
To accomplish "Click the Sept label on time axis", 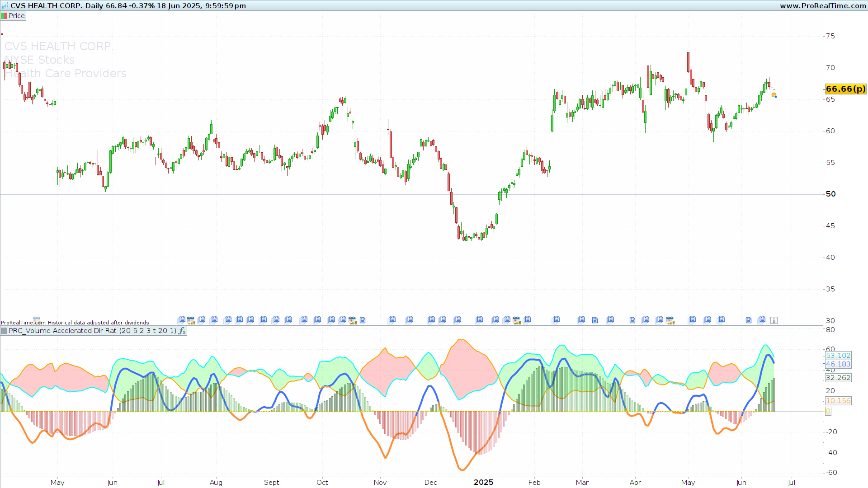I will [x=272, y=483].
